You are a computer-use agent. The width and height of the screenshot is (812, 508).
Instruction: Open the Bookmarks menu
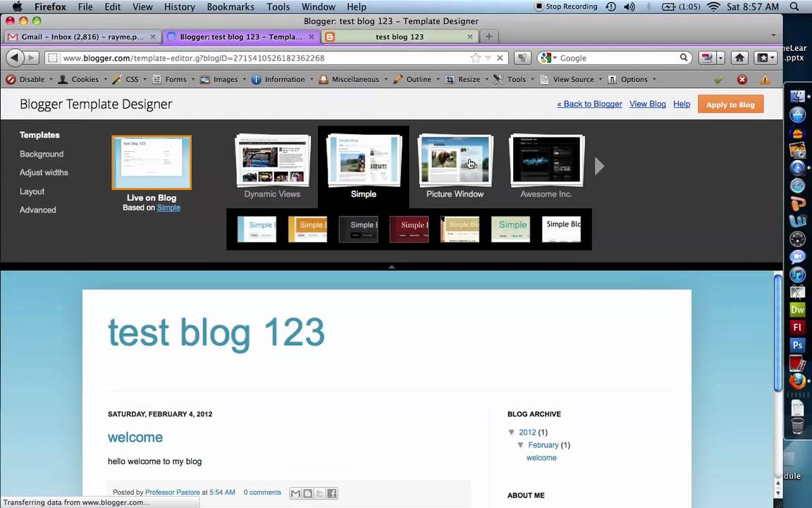(x=230, y=7)
